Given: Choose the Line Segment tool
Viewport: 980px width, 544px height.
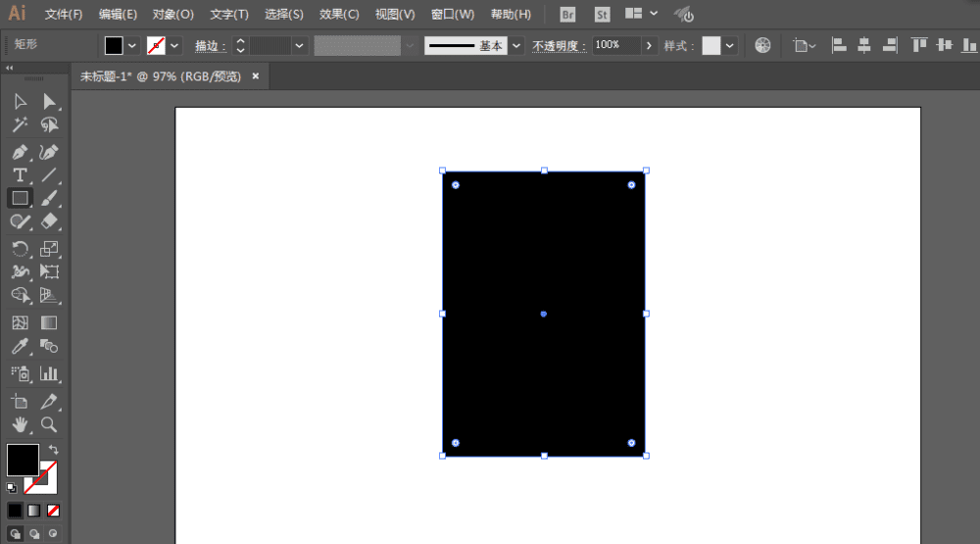Looking at the screenshot, I should [x=49, y=175].
